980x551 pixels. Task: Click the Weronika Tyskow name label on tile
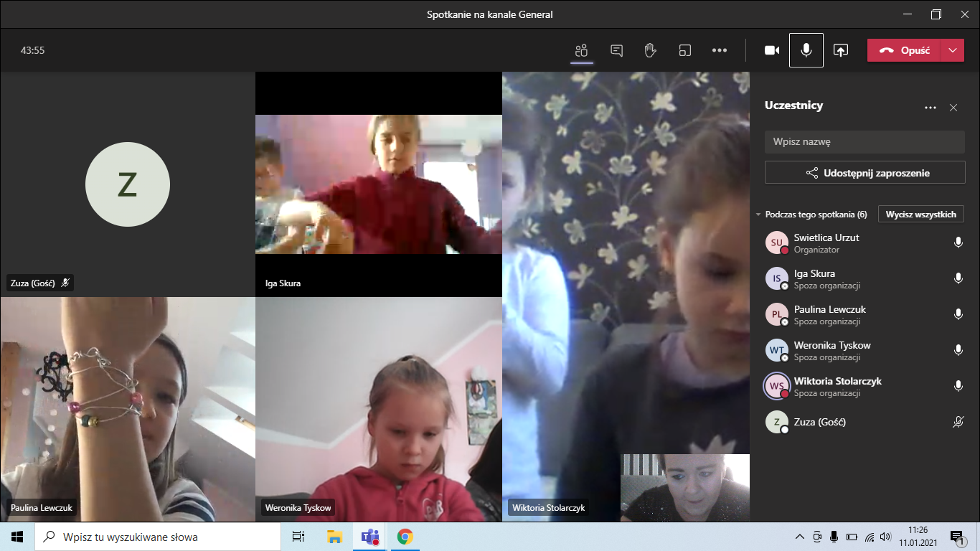pyautogui.click(x=298, y=508)
